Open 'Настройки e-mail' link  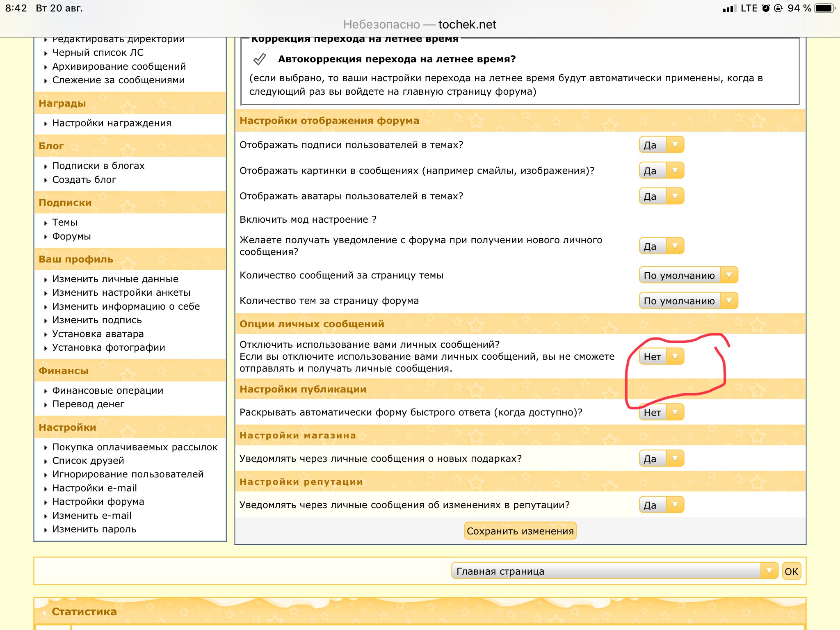pyautogui.click(x=94, y=488)
